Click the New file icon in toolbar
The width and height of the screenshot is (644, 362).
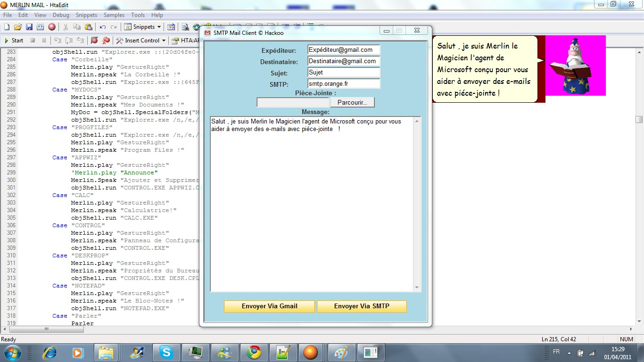(7, 27)
